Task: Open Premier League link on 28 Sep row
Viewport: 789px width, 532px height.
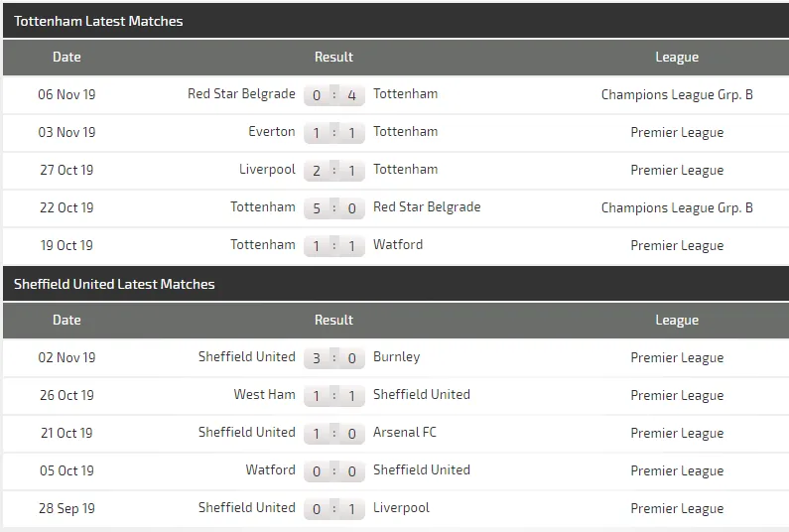Action: [x=677, y=509]
